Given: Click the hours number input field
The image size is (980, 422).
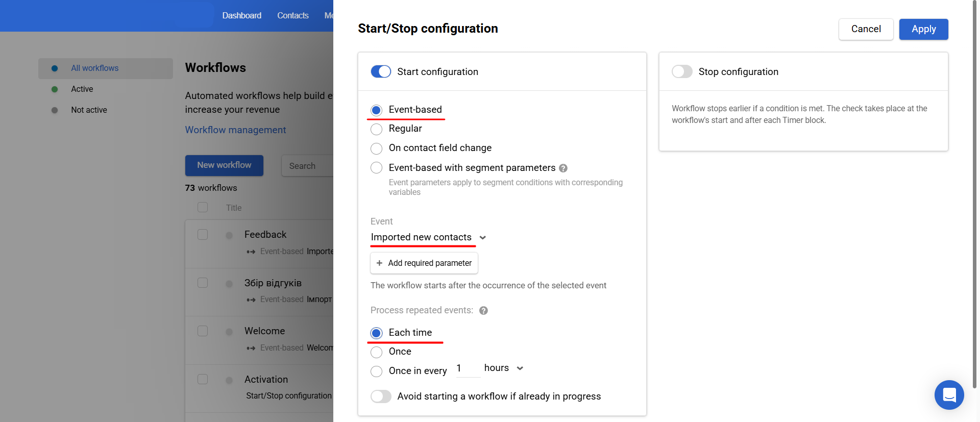Looking at the screenshot, I should coord(467,368).
